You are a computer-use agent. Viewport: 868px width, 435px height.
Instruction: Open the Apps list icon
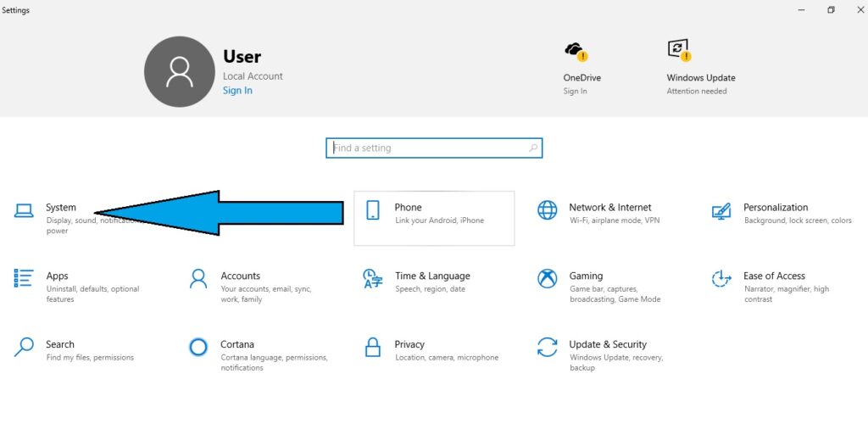coord(24,278)
